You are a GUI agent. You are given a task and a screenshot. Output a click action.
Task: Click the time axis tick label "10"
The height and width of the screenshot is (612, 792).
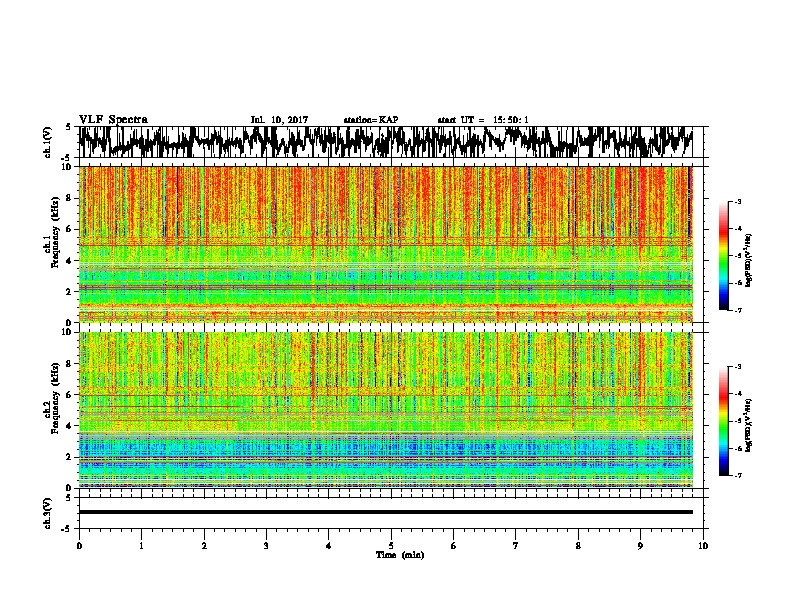703,546
